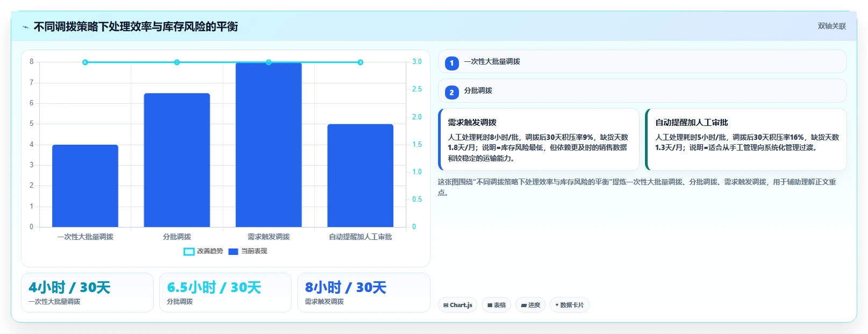Click the 6.5小时 / 30天 stat card
The width and height of the screenshot is (868, 334).
click(x=225, y=293)
